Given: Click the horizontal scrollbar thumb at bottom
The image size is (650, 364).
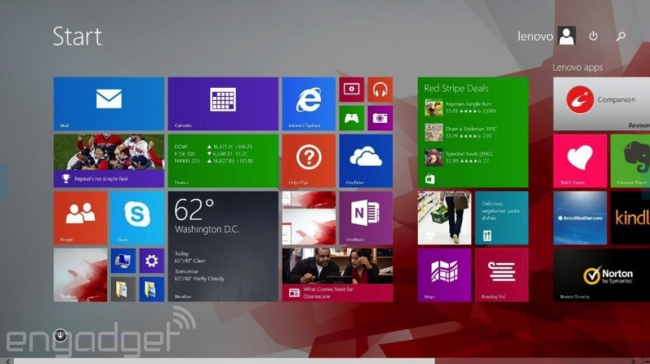Looking at the screenshot, I should pos(224,361).
